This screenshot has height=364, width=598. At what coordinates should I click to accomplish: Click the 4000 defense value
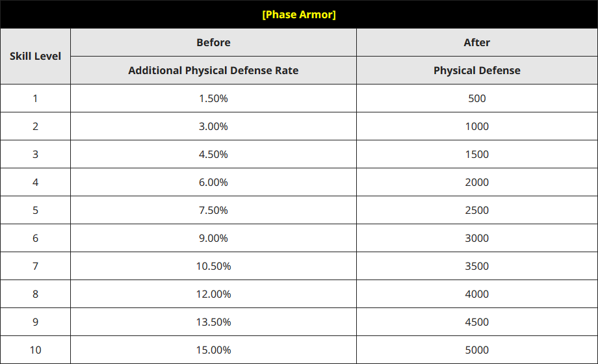pyautogui.click(x=476, y=294)
